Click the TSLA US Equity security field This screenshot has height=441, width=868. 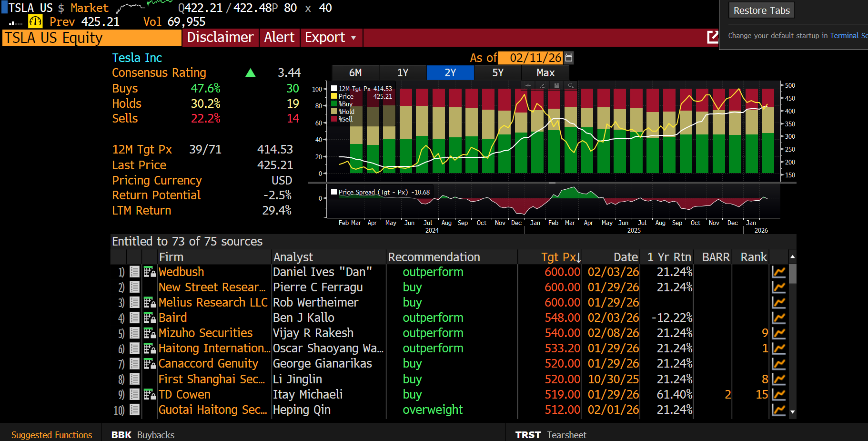[92, 38]
